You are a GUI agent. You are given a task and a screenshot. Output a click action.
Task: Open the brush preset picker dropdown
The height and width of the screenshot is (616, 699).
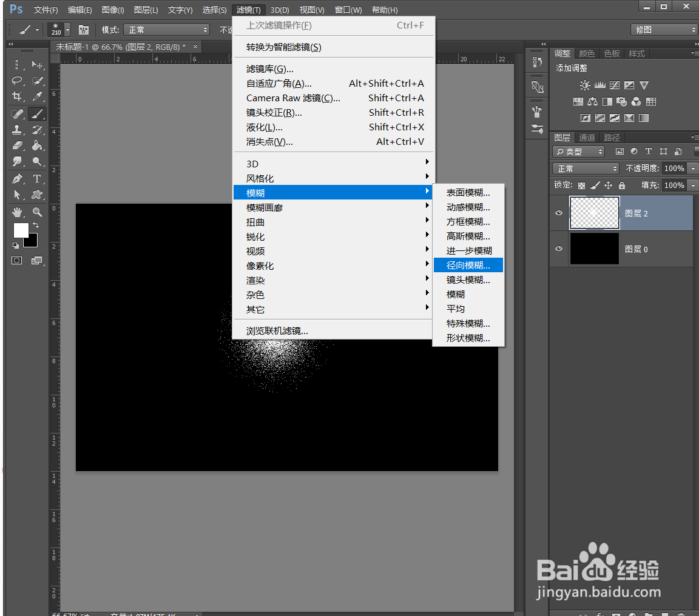[x=67, y=30]
